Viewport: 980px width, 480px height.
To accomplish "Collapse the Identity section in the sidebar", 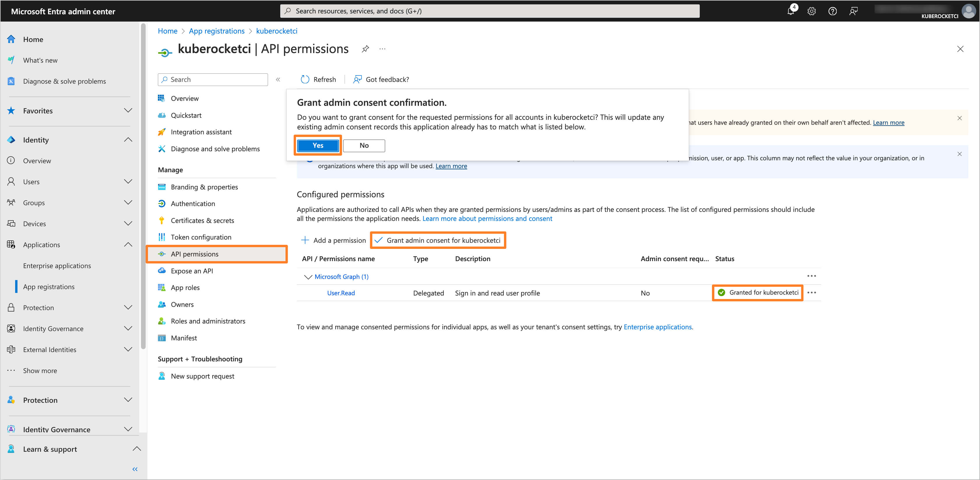I will 128,140.
